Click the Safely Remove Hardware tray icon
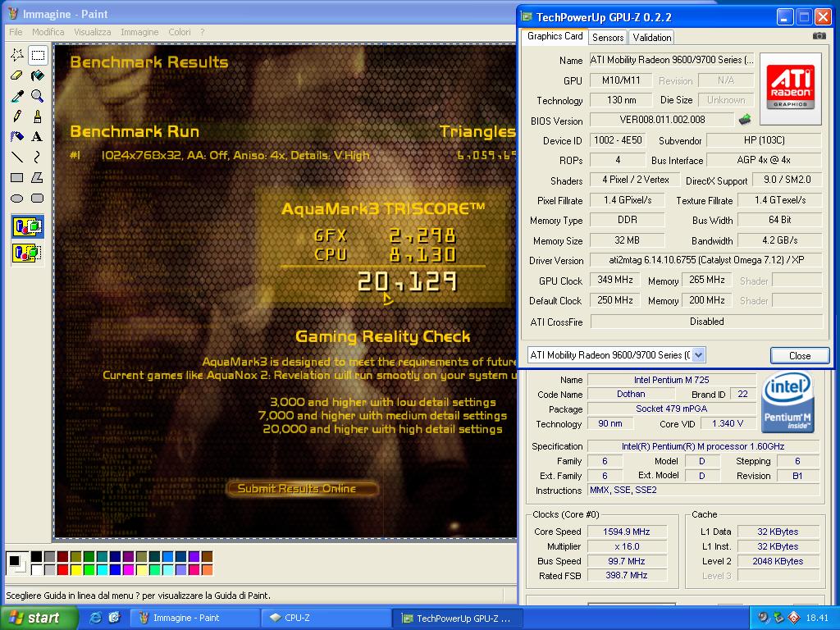840x630 pixels. (x=778, y=618)
